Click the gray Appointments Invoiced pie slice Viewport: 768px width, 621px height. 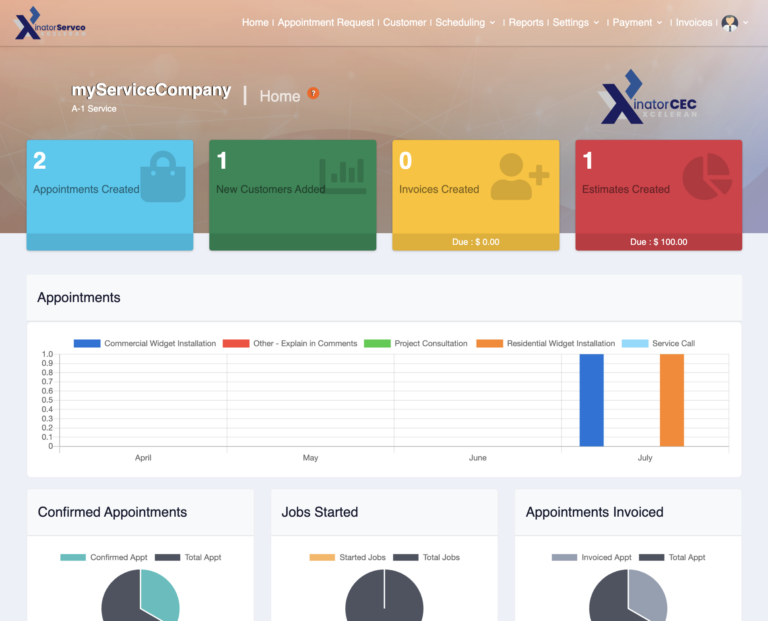[648, 595]
